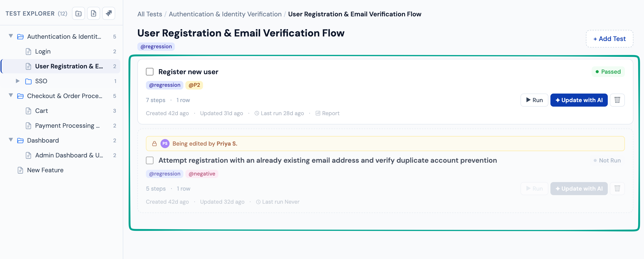This screenshot has width=644, height=259.
Task: Collapse the Checkout & Order Processing folder
Action: click(11, 96)
